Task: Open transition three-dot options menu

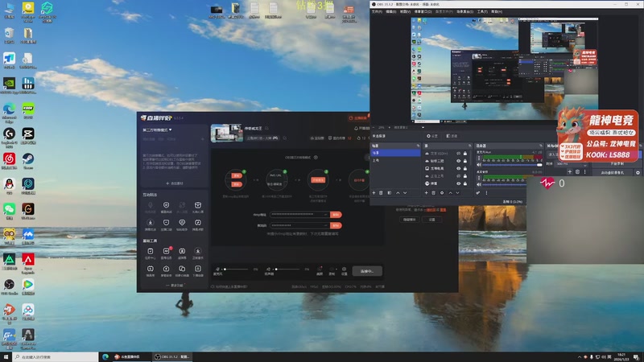Action: (x=585, y=172)
